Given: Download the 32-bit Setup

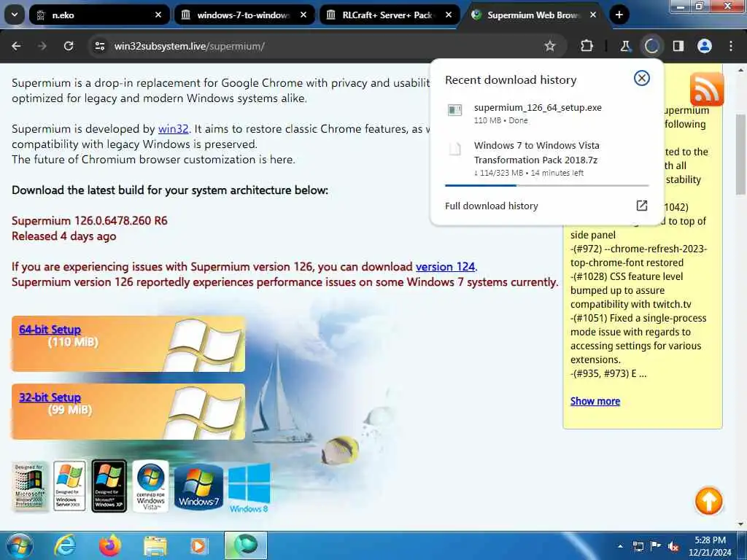Looking at the screenshot, I should [x=50, y=397].
